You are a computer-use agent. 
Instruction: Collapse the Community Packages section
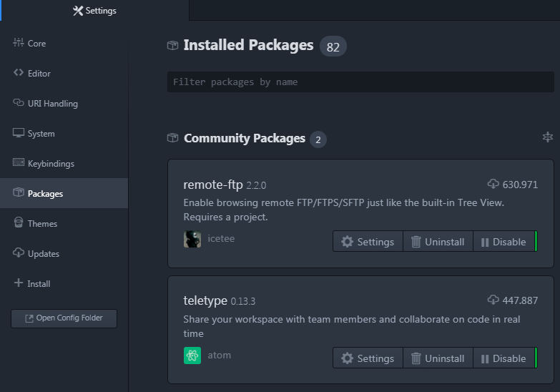click(x=548, y=137)
